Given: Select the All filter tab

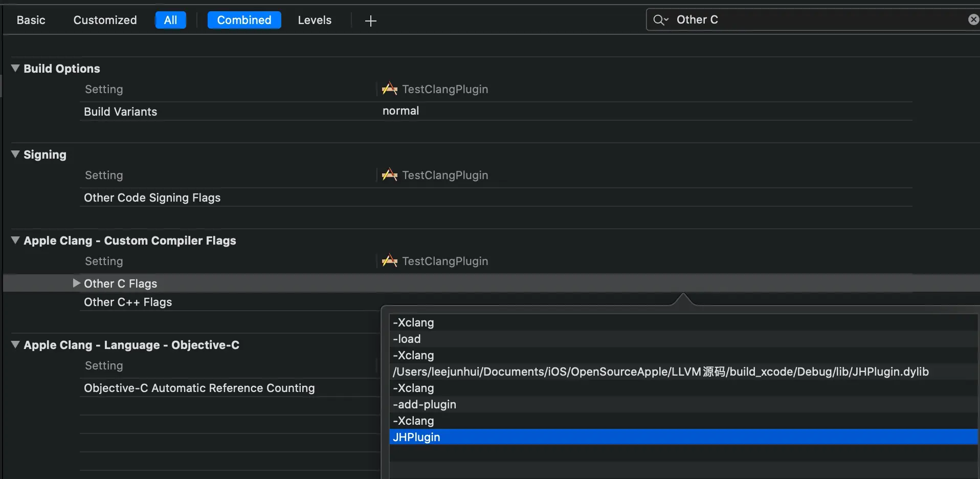Looking at the screenshot, I should pyautogui.click(x=171, y=20).
